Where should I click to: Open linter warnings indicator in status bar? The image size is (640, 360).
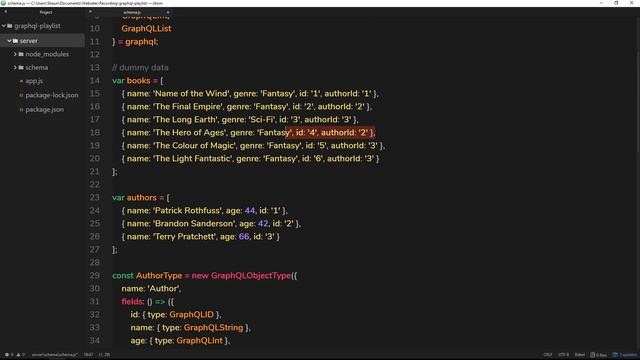(20, 355)
